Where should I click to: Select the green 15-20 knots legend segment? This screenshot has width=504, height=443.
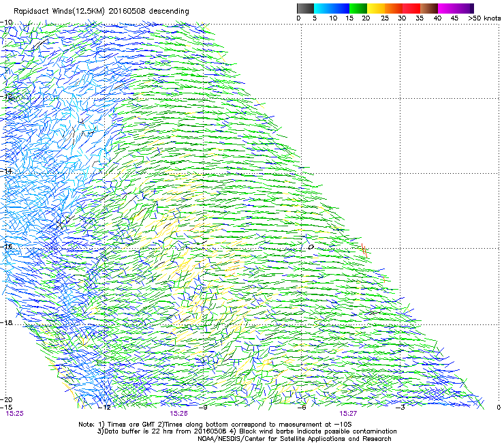(x=358, y=8)
